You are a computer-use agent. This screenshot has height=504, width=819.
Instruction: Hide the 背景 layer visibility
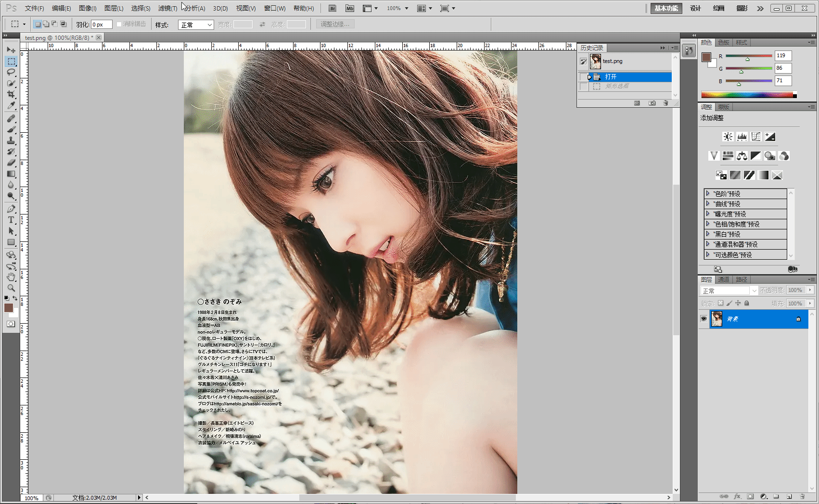coord(704,319)
